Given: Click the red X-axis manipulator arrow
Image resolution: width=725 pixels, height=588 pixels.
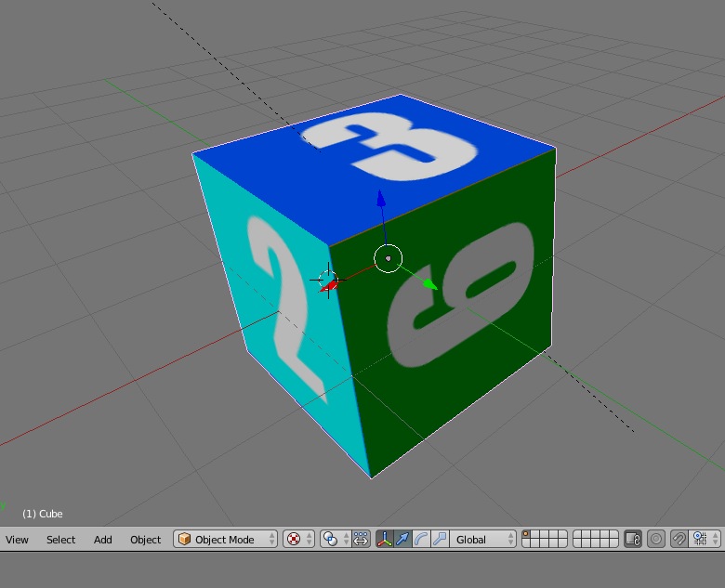Looking at the screenshot, I should pyautogui.click(x=329, y=287).
